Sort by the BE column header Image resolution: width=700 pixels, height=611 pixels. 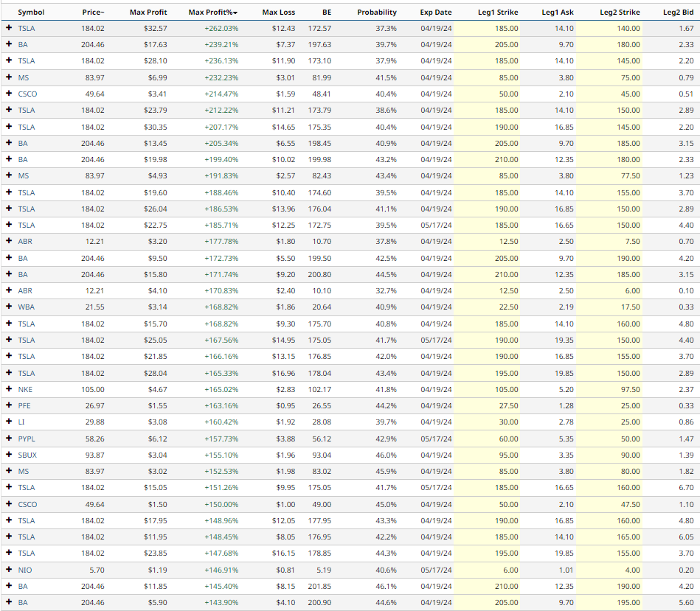[x=327, y=12]
